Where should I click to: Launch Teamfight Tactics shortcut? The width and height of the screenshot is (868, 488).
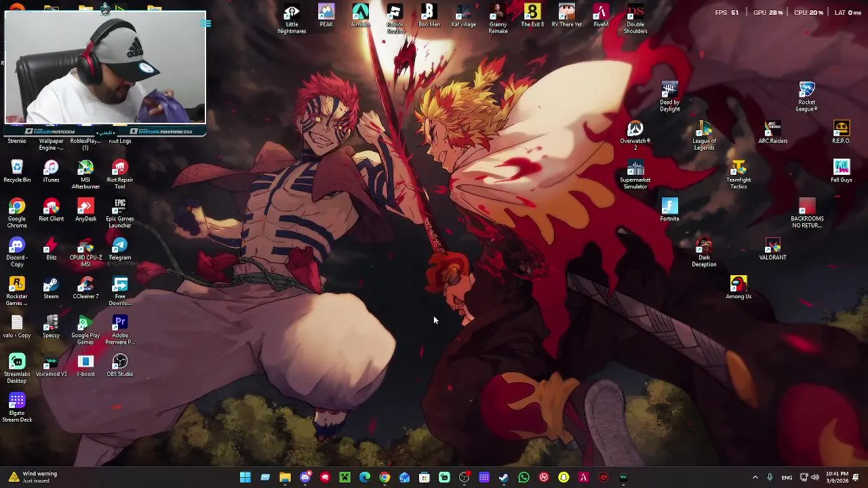[738, 174]
